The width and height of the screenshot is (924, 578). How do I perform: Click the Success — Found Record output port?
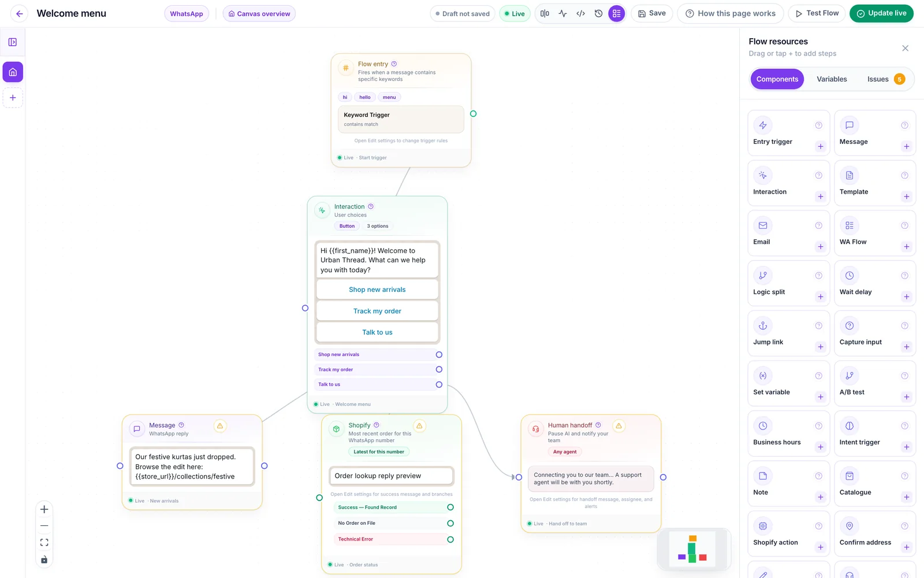click(x=450, y=507)
